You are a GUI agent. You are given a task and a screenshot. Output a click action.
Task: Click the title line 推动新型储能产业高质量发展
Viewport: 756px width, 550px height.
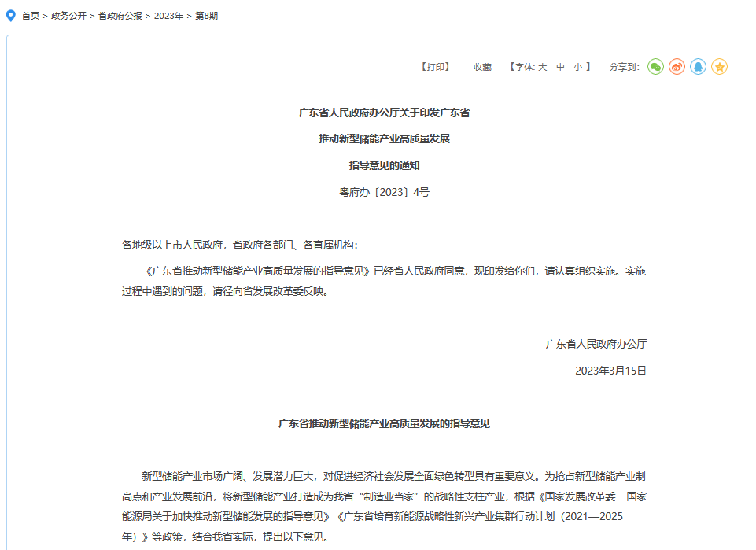pos(384,139)
